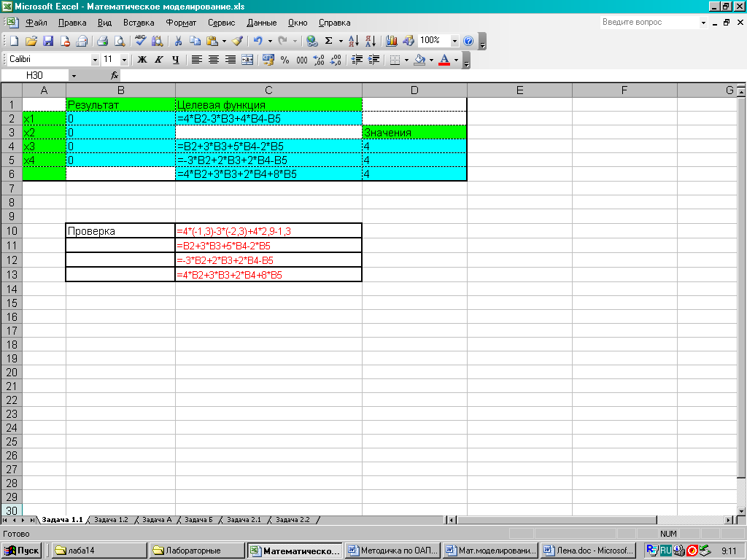Image resolution: width=747 pixels, height=560 pixels.
Task: Apply percent style with the % icon
Action: click(285, 60)
